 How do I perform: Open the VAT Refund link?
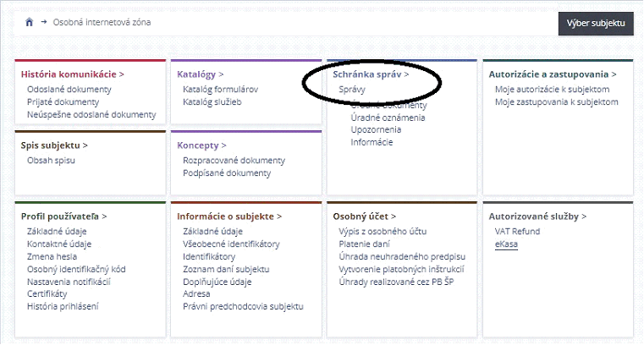516,231
